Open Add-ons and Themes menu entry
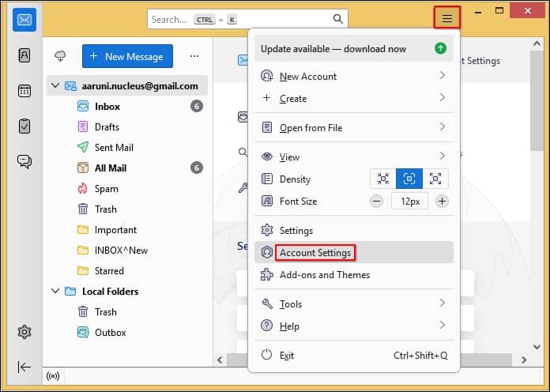The height and width of the screenshot is (392, 550). coord(324,275)
